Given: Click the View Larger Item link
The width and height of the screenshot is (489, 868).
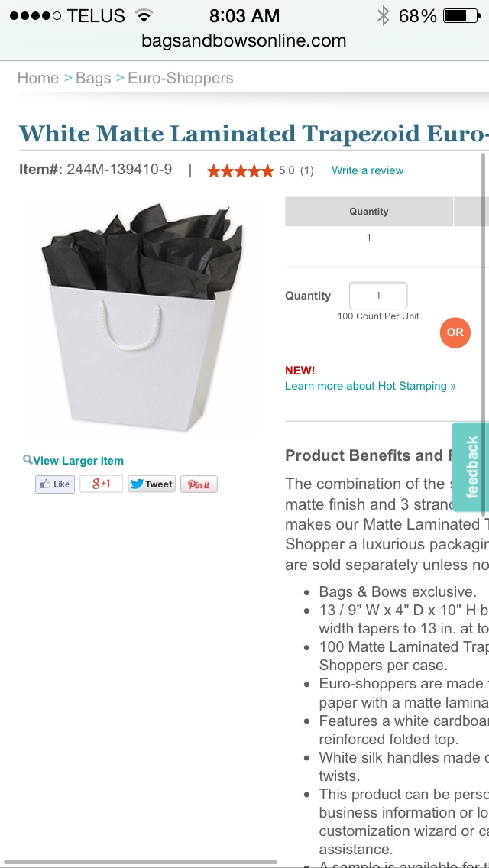Looking at the screenshot, I should [x=78, y=461].
